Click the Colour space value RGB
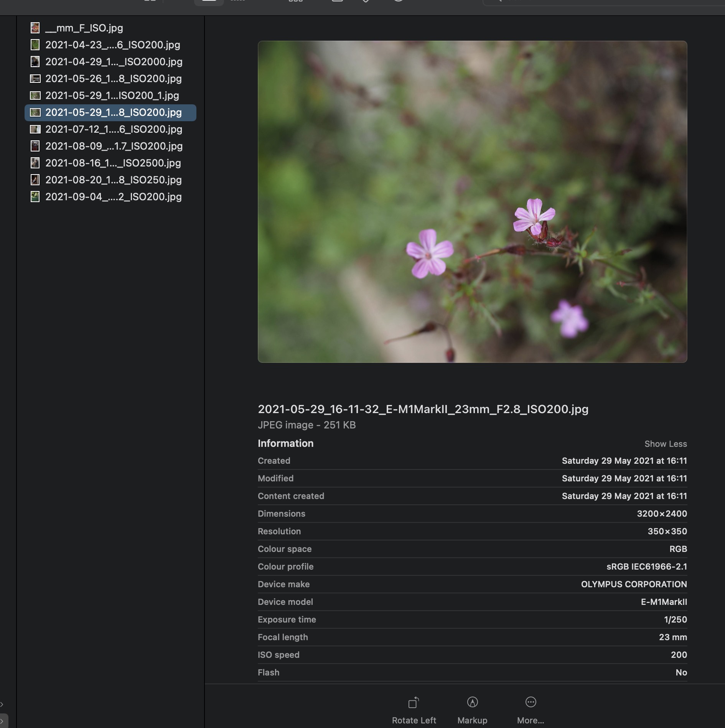The image size is (725, 728). tap(678, 549)
